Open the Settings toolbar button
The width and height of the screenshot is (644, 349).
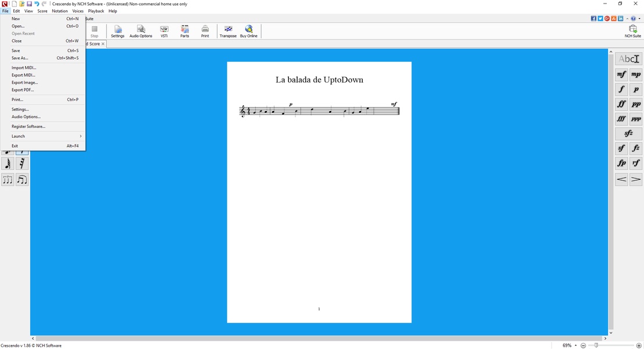117,31
